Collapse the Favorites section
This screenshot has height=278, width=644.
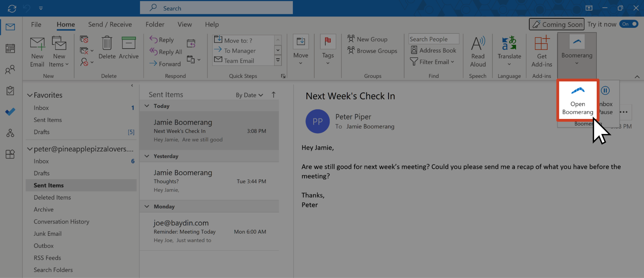[30, 95]
